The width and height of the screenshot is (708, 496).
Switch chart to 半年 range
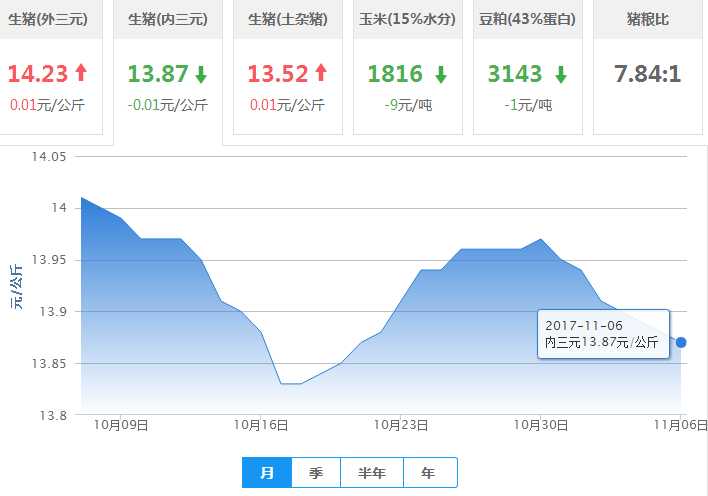(372, 473)
